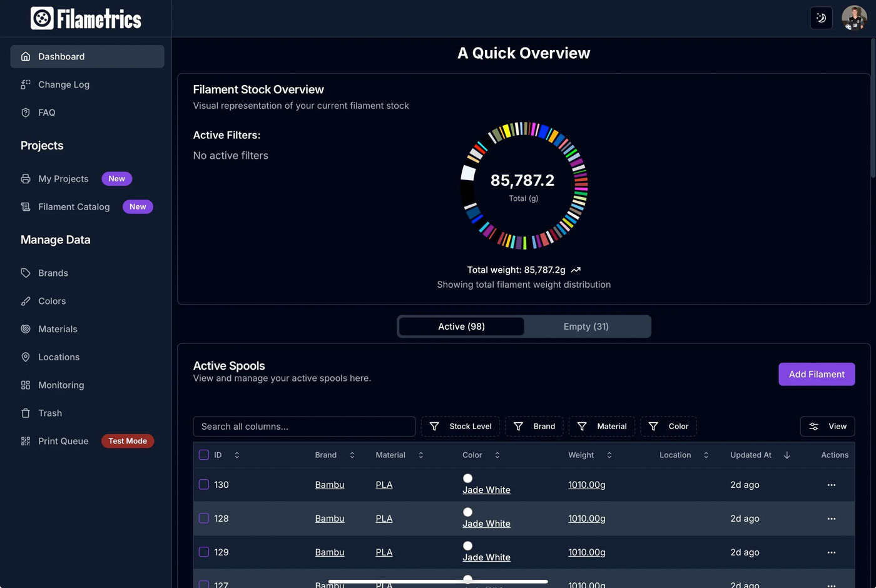This screenshot has height=588, width=876.
Task: Toggle dark mode with the moon icon
Action: click(821, 18)
